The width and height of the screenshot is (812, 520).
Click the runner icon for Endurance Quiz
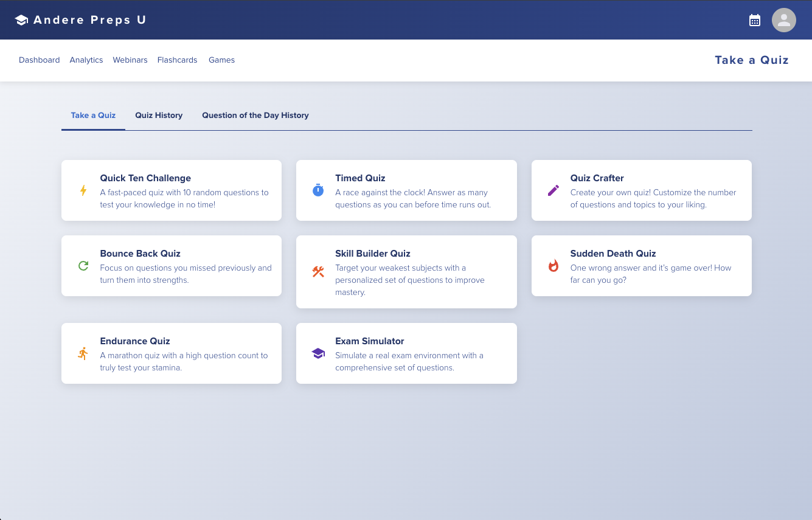(83, 353)
